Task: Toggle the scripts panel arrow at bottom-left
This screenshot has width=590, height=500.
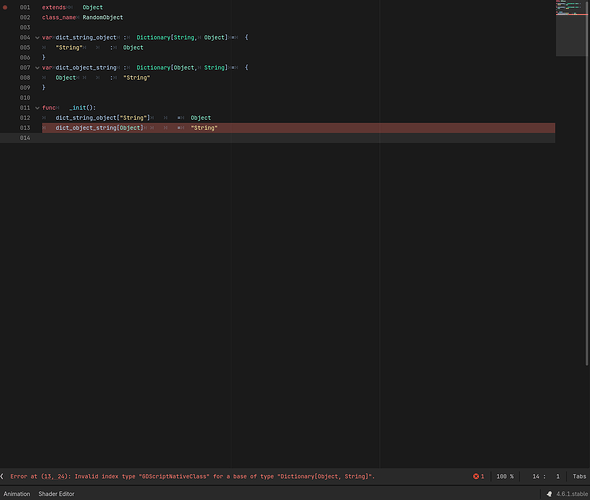Action: (2, 476)
